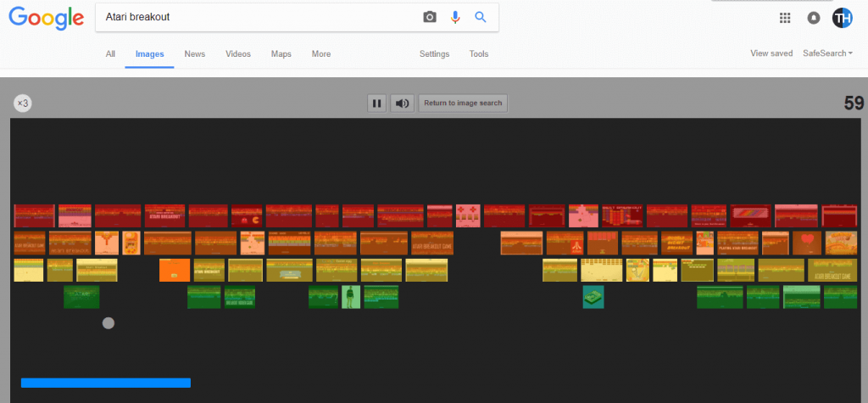Click the blue paddle
This screenshot has height=403, width=868.
106,383
